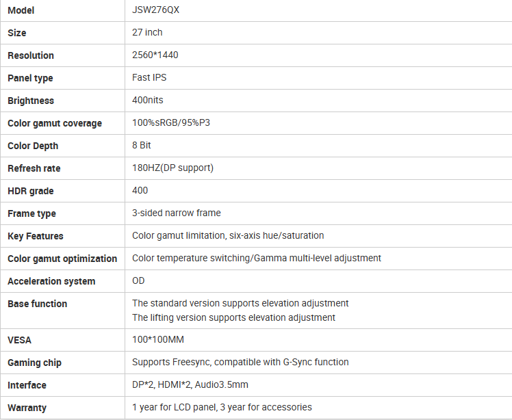Select the 100*100MM VESA value
The height and width of the screenshot is (420, 512).
point(158,340)
